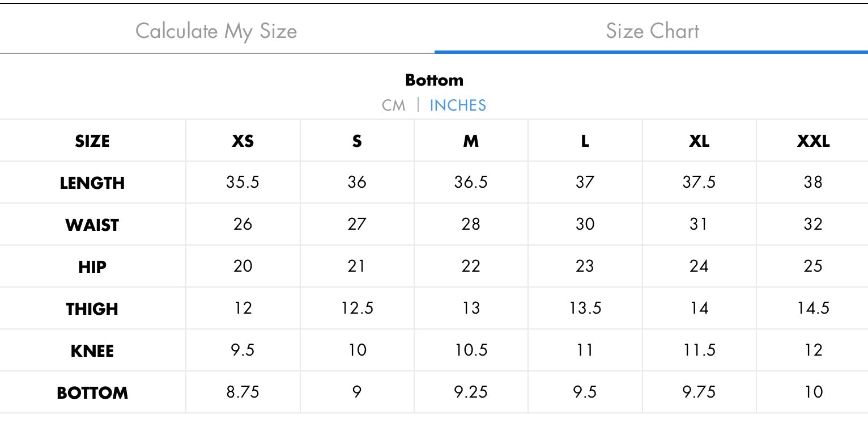868x439 pixels.
Task: Open the Size Chart tab
Action: coord(652,31)
